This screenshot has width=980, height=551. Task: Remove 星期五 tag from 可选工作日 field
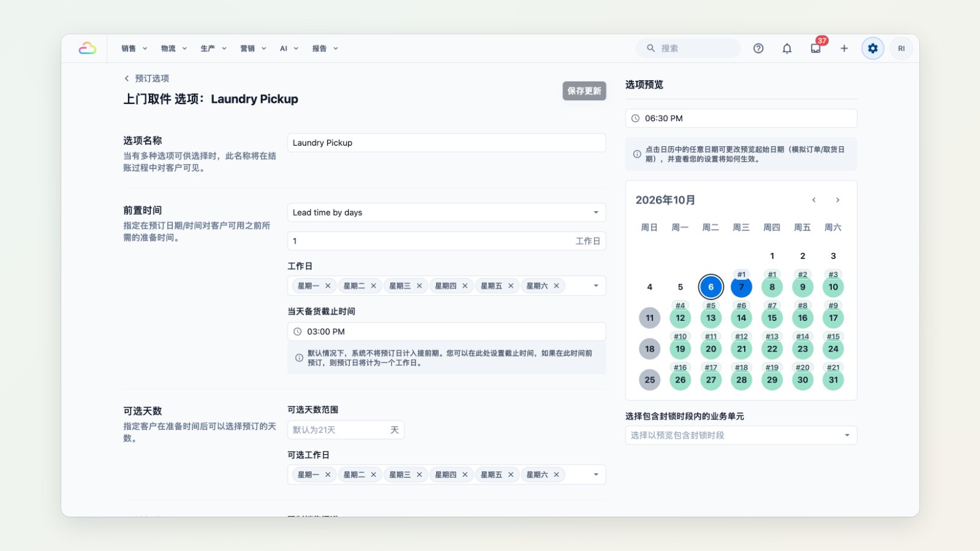[x=511, y=474]
